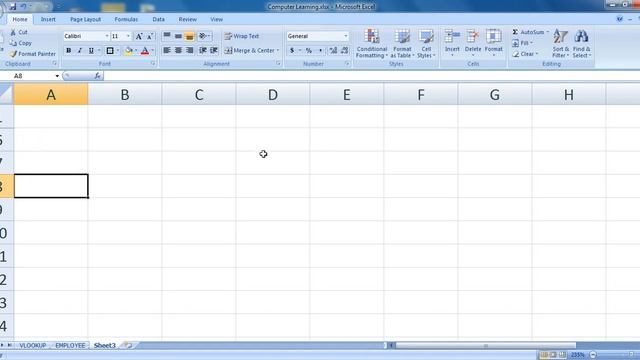Toggle Align Text Left
This screenshot has width=640, height=360.
click(x=167, y=50)
